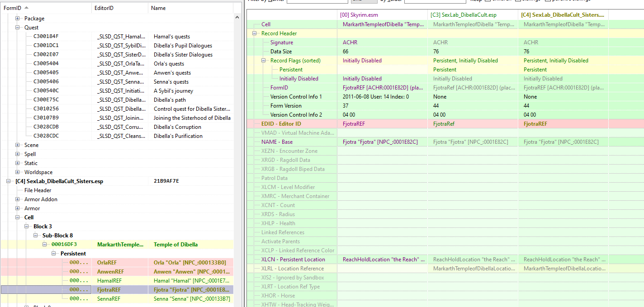Select quest C3005404 Orla's quests

(117, 64)
